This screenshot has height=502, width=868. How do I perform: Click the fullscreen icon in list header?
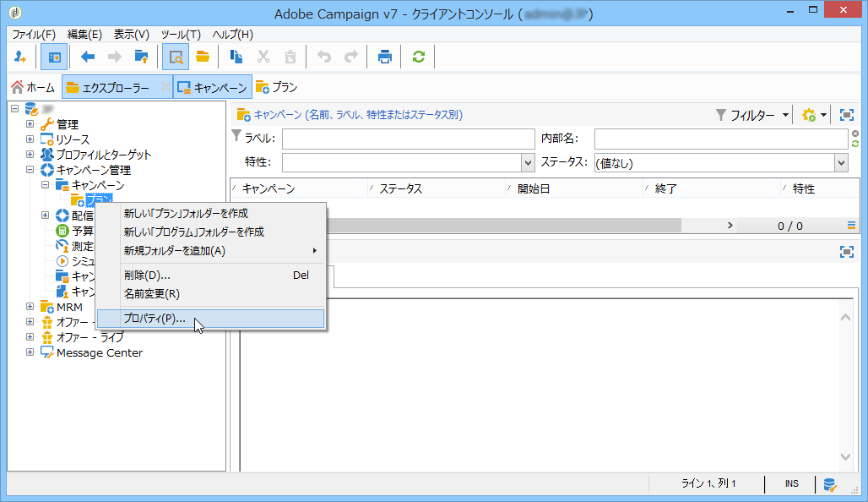[846, 115]
